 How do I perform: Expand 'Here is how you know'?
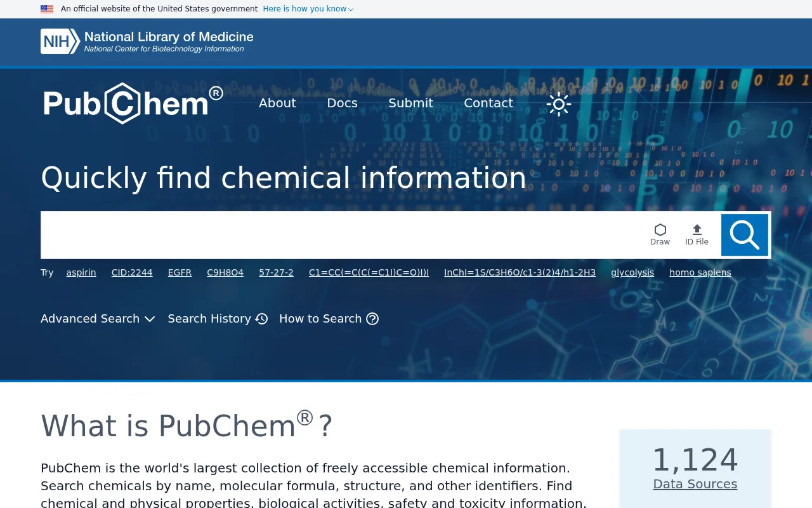[x=308, y=9]
